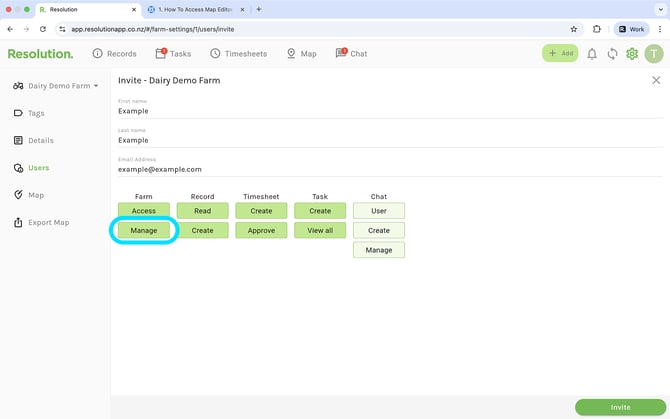Select Details in the sidebar
Viewport: 670px width, 419px height.
34,141
